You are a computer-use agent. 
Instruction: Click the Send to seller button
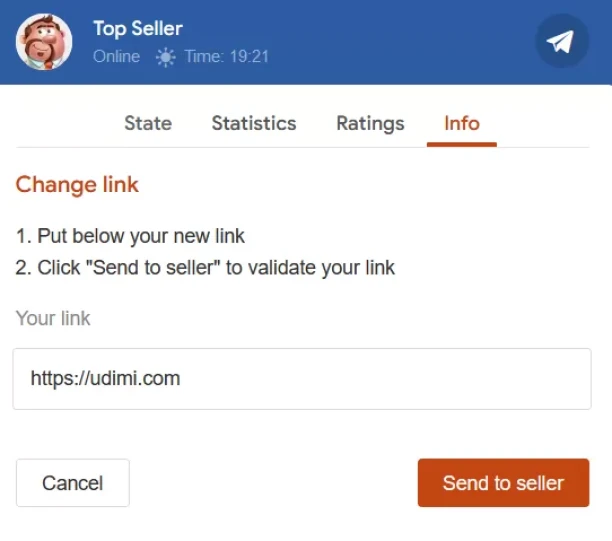tap(503, 483)
